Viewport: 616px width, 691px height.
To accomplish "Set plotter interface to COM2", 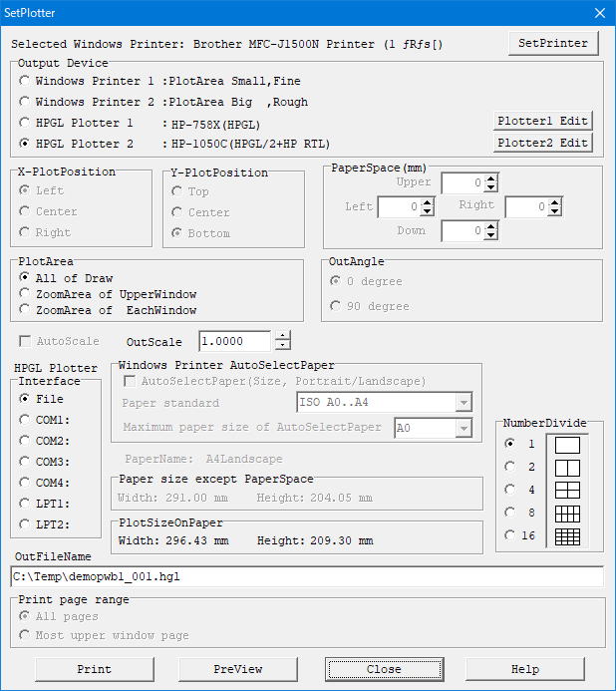I will click(x=25, y=441).
